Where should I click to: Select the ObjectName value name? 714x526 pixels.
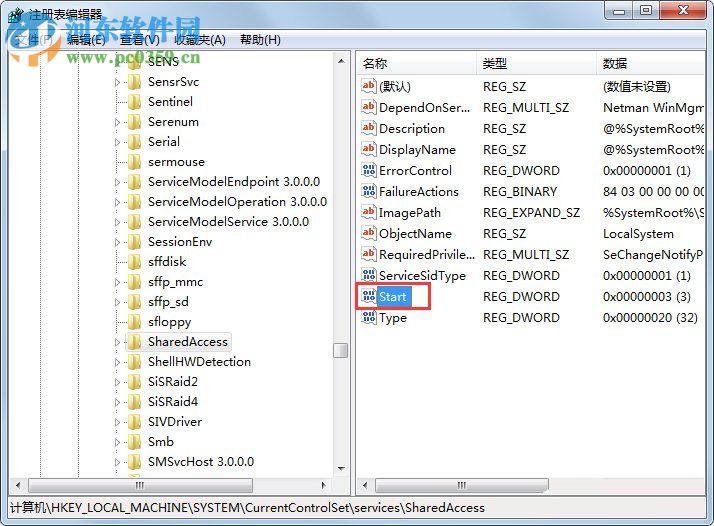(x=415, y=234)
